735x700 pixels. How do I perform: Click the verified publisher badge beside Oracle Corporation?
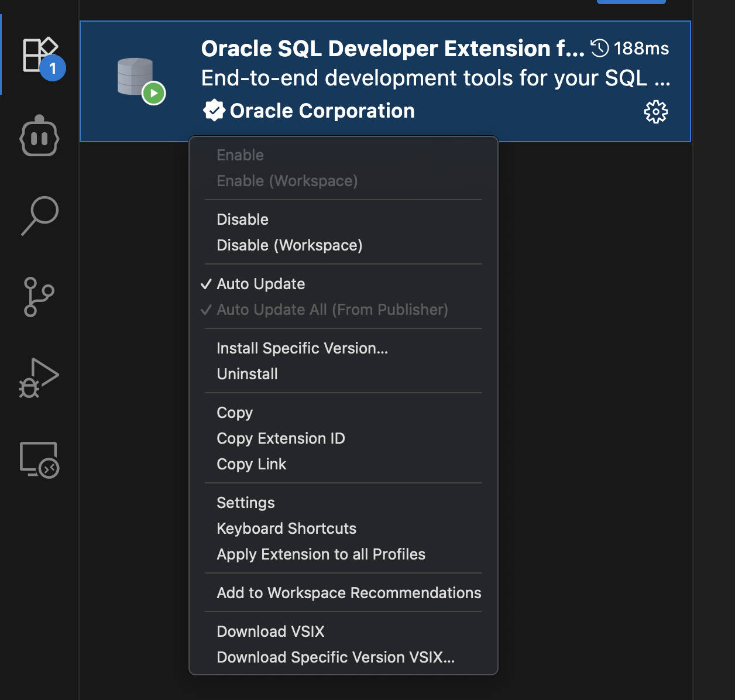tap(214, 110)
